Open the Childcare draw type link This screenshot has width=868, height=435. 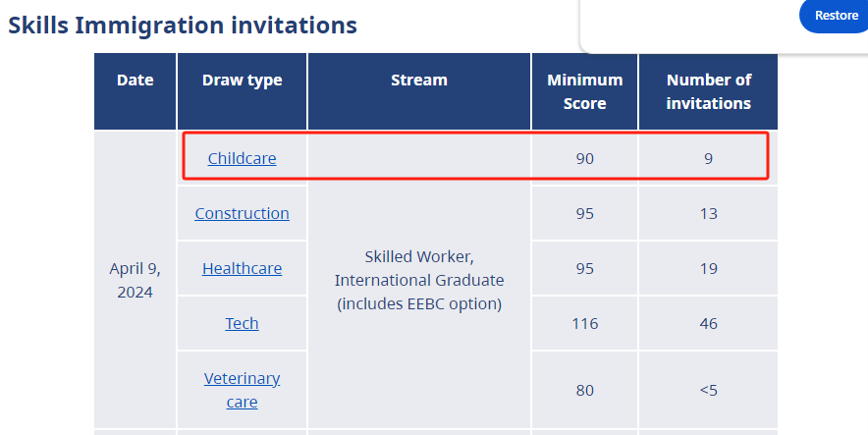tap(242, 158)
